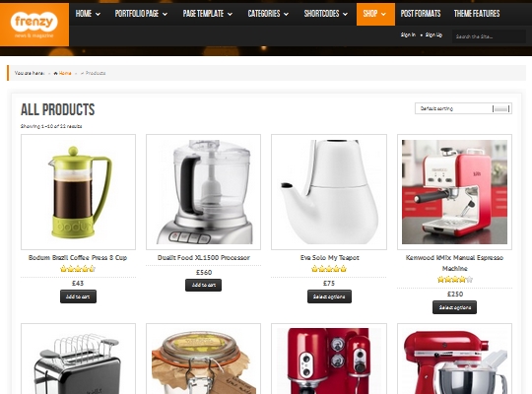Open the Theme Features page
This screenshot has height=394, width=532.
tap(477, 14)
